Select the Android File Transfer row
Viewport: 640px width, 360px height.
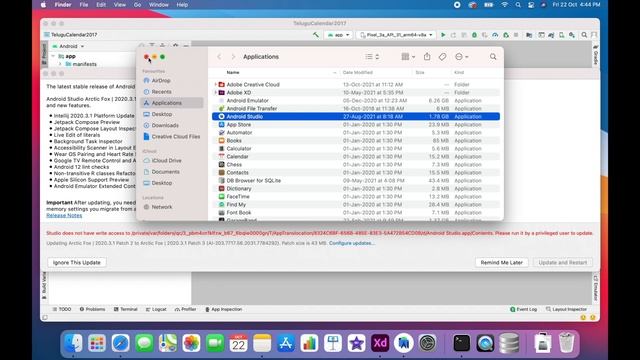click(356, 109)
